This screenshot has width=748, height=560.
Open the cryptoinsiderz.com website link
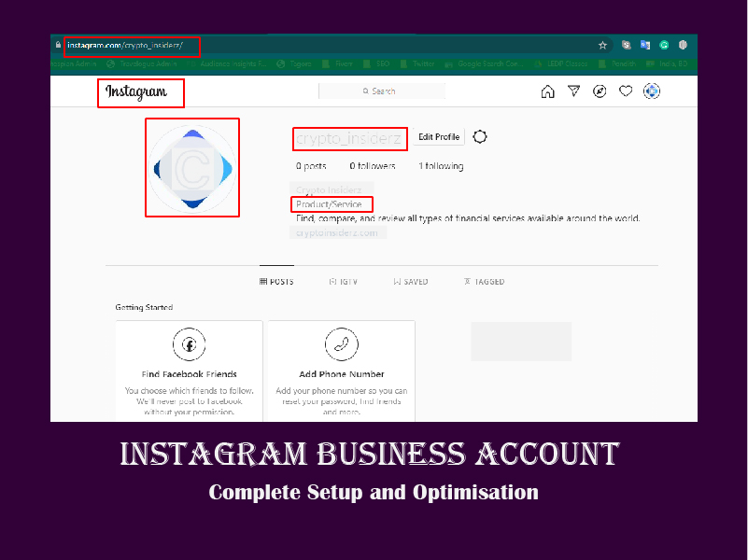pyautogui.click(x=337, y=233)
